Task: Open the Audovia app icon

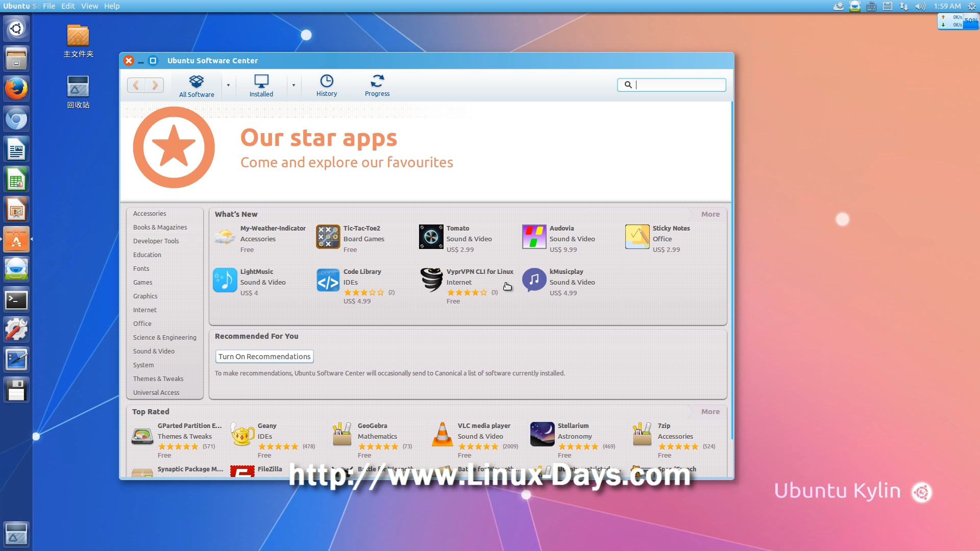Action: click(534, 237)
